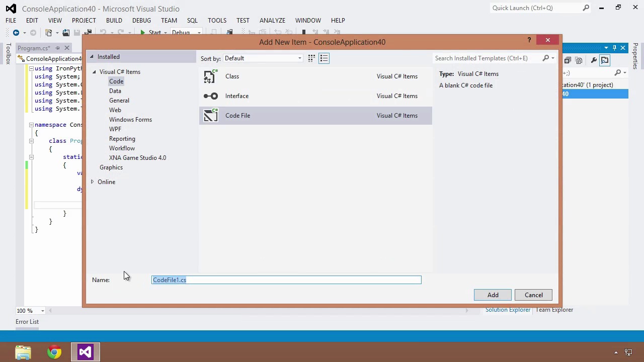Click the Quick Launch search box
This screenshot has height=362, width=644.
coord(535,8)
